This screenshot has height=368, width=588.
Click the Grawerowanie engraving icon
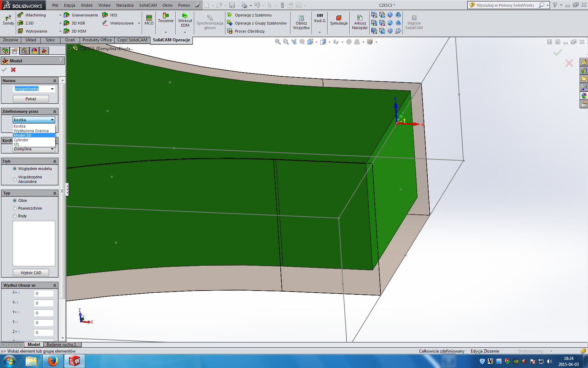[x=66, y=15]
